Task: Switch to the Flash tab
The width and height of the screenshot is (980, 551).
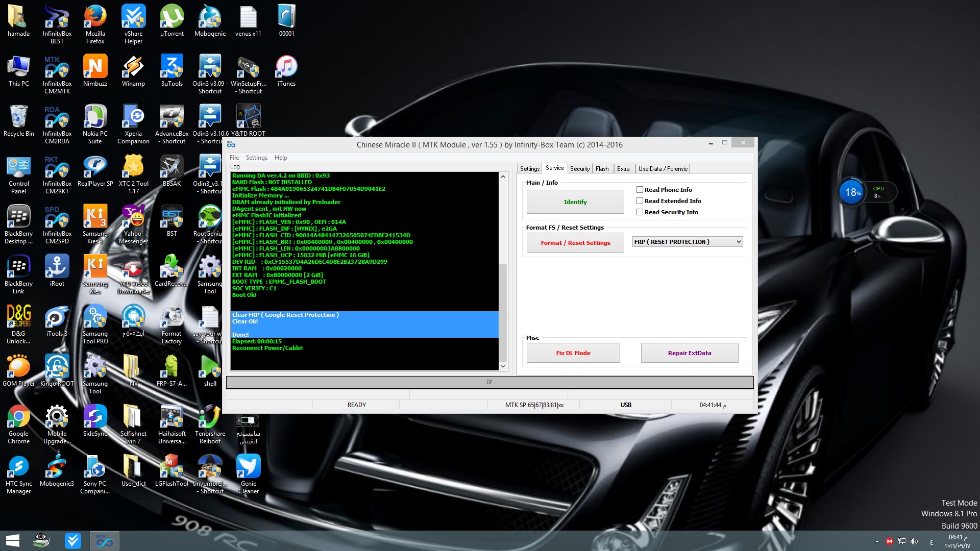Action: 602,169
